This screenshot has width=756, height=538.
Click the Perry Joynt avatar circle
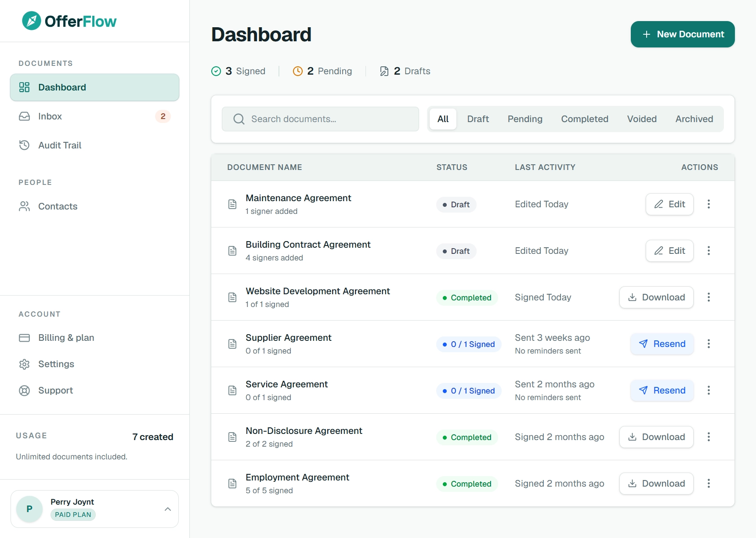coord(29,509)
